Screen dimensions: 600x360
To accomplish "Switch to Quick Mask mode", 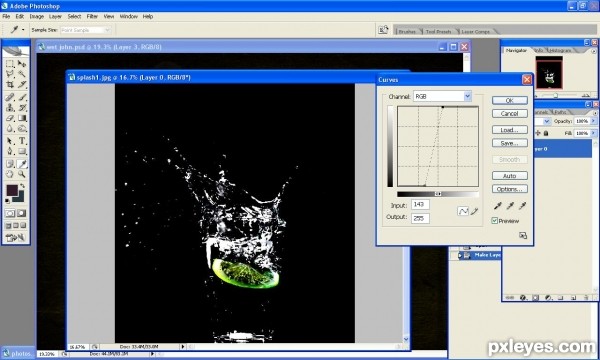I will pos(22,213).
